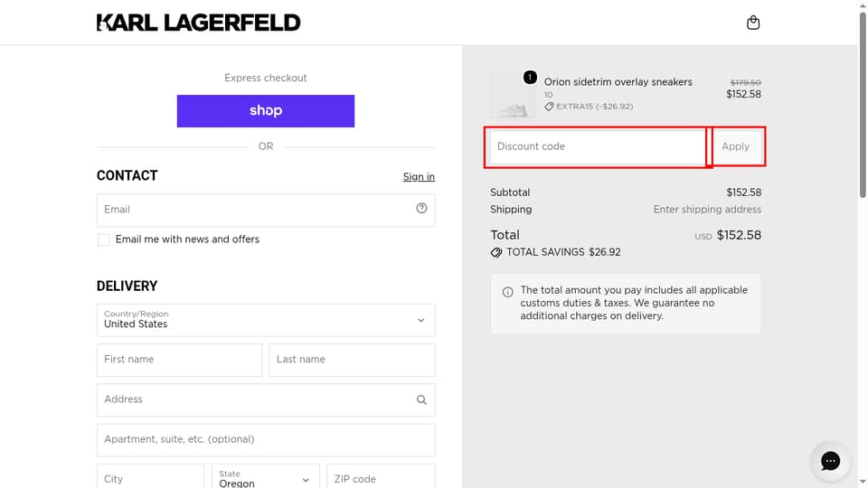Click the DELIVERY heading
Screen dimensions: 868x488
point(127,286)
